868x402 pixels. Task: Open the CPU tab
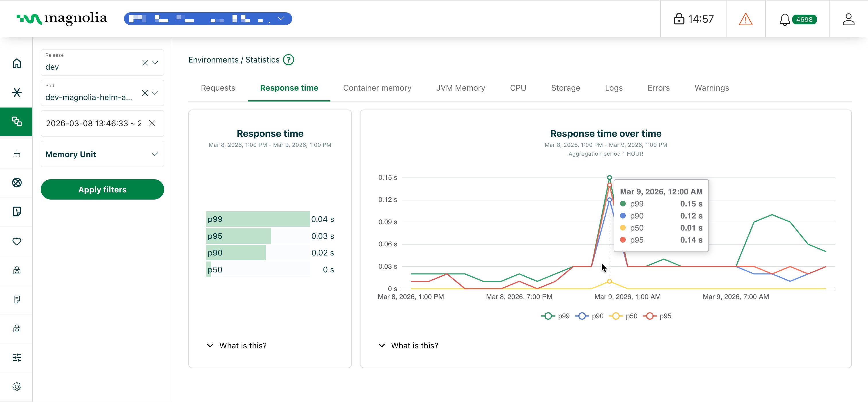pos(518,88)
